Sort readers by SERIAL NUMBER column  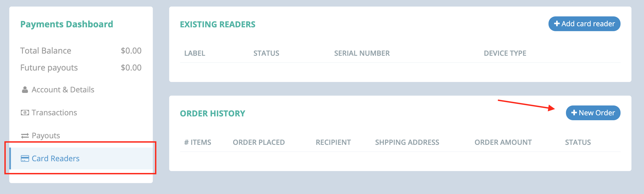(362, 53)
